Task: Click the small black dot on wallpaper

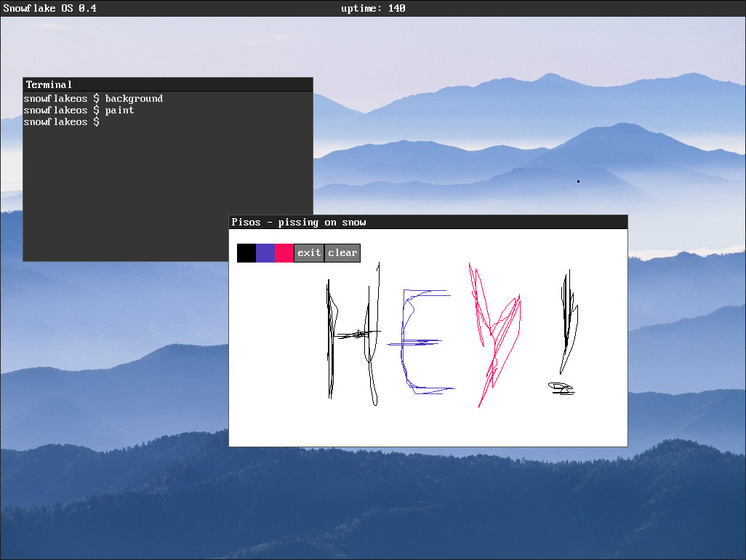Action: click(x=578, y=181)
